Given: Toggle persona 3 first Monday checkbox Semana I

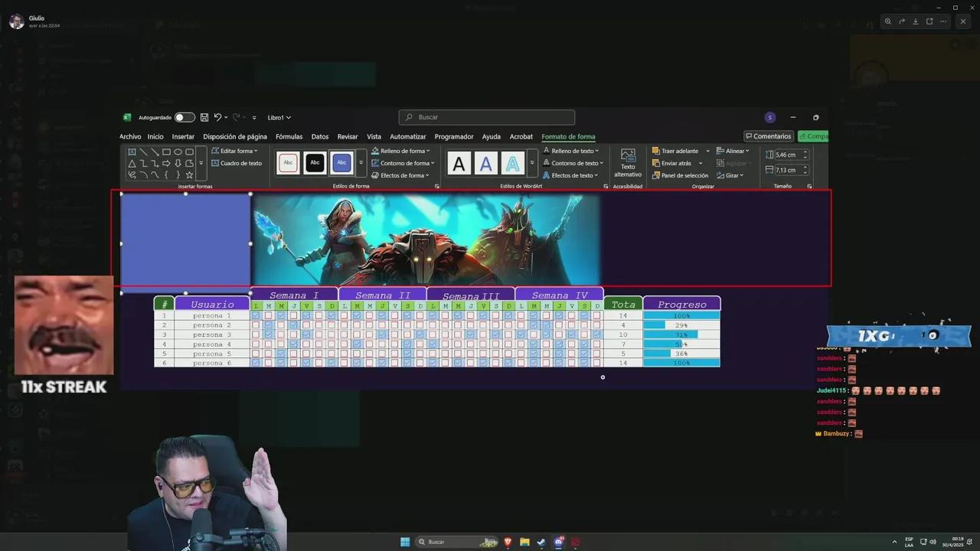Looking at the screenshot, I should tap(256, 334).
